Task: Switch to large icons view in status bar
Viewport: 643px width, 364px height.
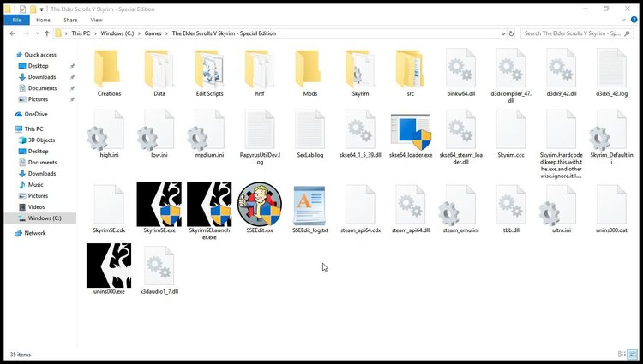Action: point(633,355)
